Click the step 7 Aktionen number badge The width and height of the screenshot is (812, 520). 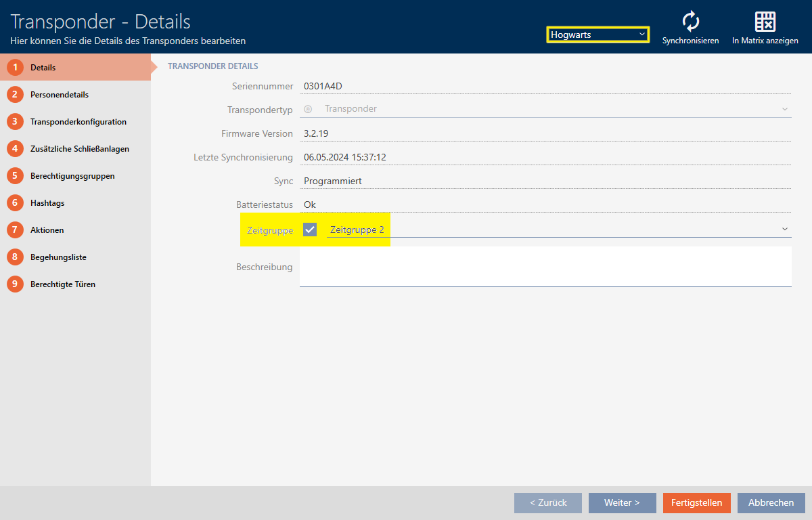click(x=15, y=230)
